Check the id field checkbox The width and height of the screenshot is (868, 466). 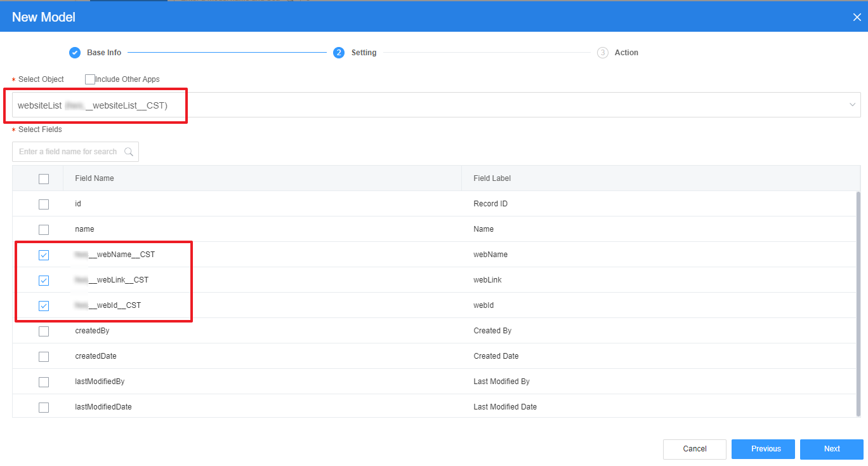click(44, 204)
